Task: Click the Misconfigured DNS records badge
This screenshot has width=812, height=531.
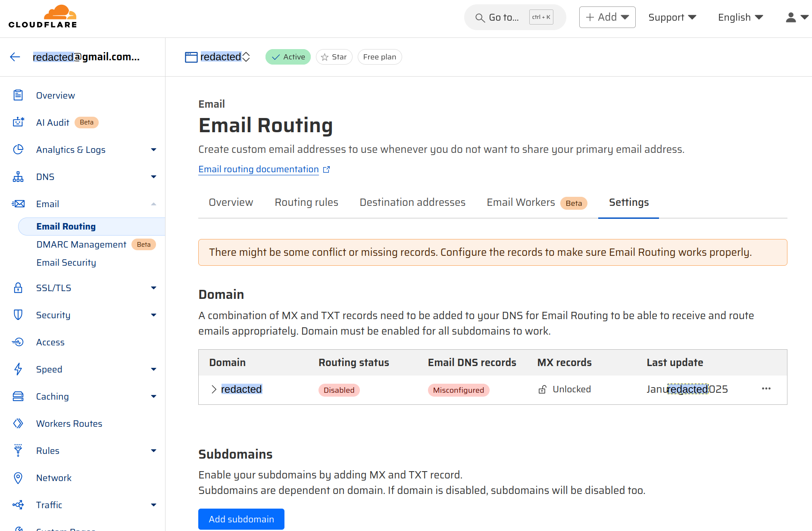Action: [459, 390]
